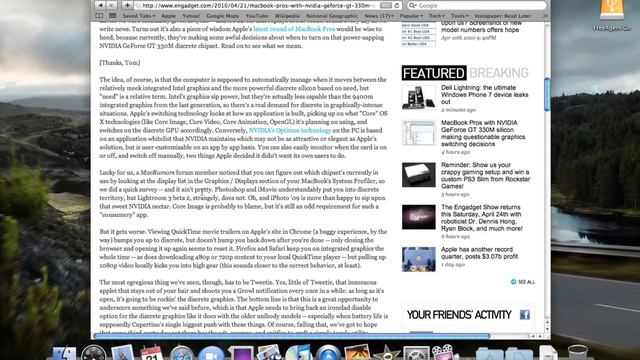
Task: Go back with Safari's back arrow
Action: [x=100, y=5]
